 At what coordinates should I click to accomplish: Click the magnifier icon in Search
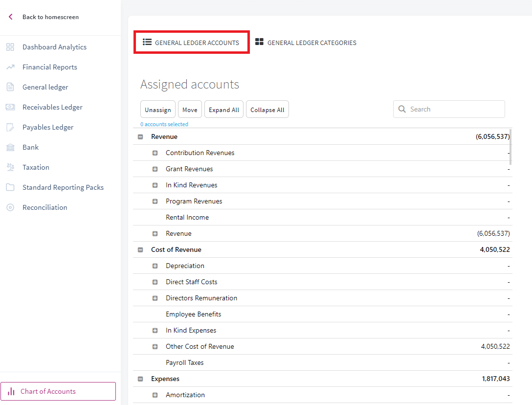coord(402,109)
